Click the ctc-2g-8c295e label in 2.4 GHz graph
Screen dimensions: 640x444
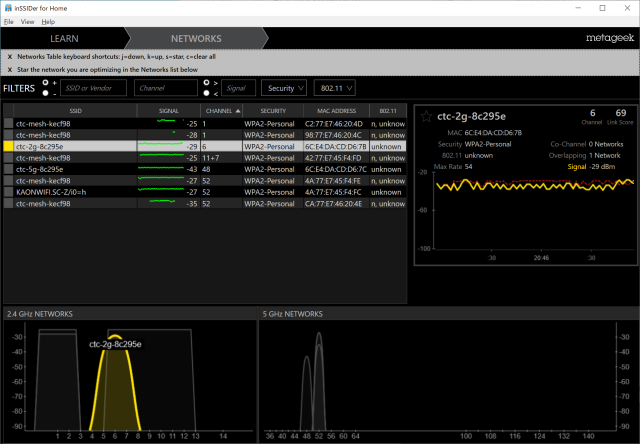[115, 344]
